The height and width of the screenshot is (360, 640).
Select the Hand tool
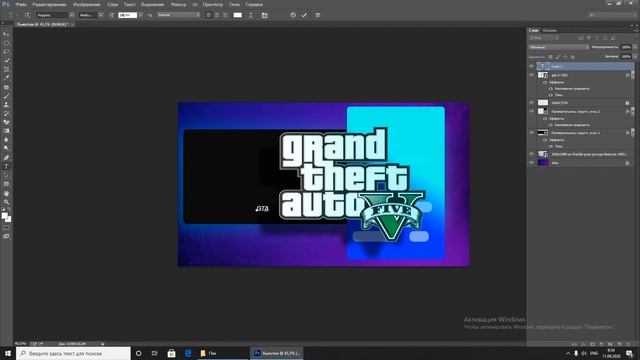(6, 193)
